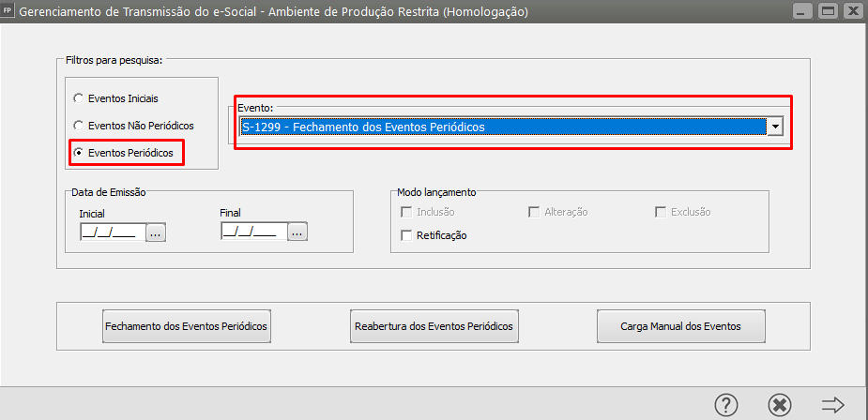Select the Eventos Iniciais radio option
This screenshot has height=420, width=868.
click(78, 97)
